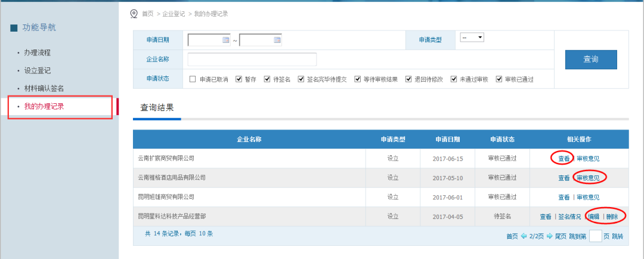Click the 尾页 pagination link
This screenshot has width=644, height=259.
point(561,236)
